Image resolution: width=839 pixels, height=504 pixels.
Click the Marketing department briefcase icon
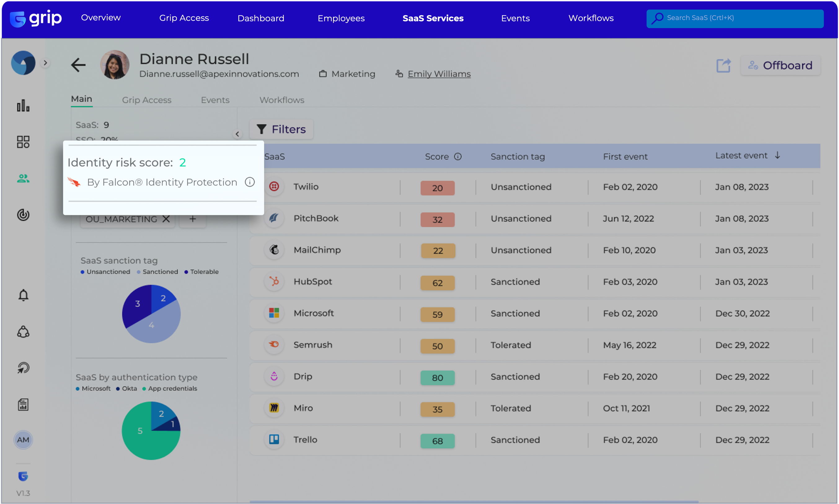[323, 74]
